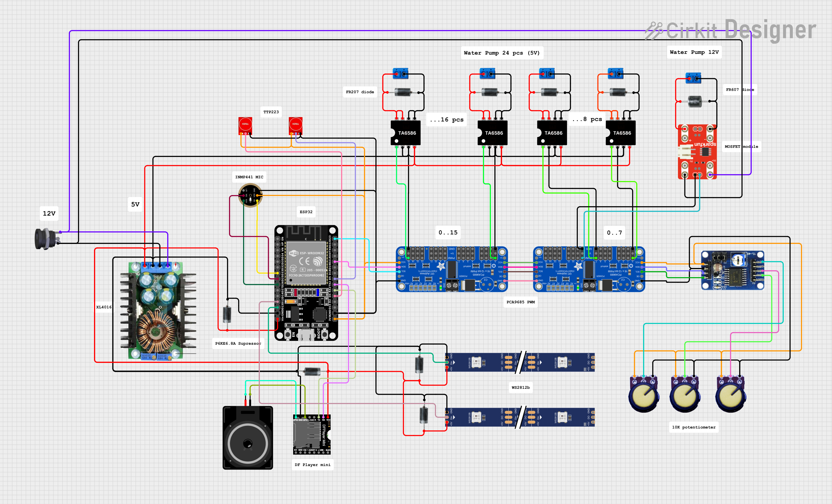Click the middle 10K potentiometer knob
832x504 pixels.
coord(684,397)
